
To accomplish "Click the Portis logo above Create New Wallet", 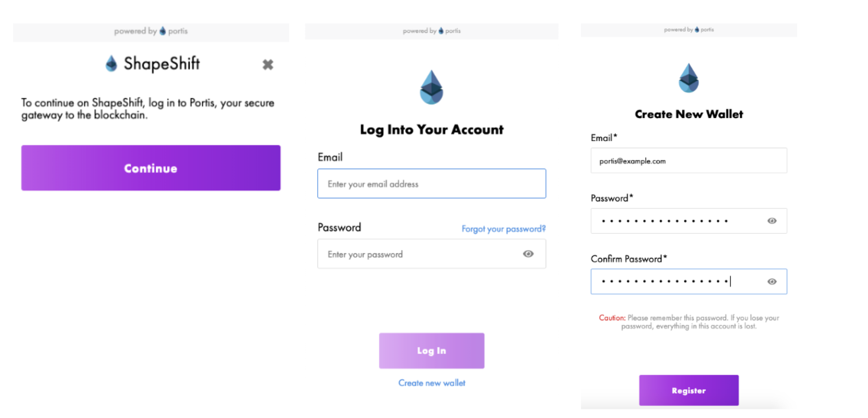I will (688, 78).
